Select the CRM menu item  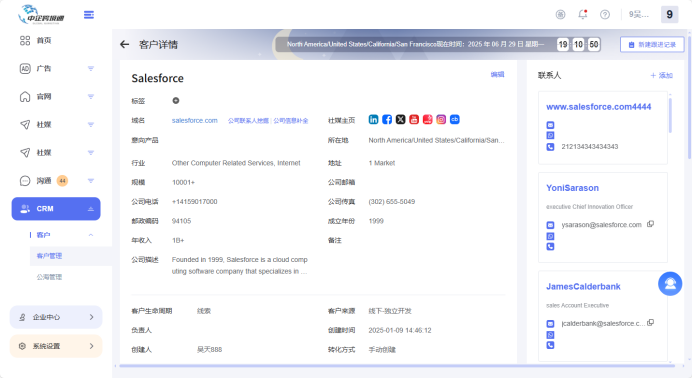(56, 209)
